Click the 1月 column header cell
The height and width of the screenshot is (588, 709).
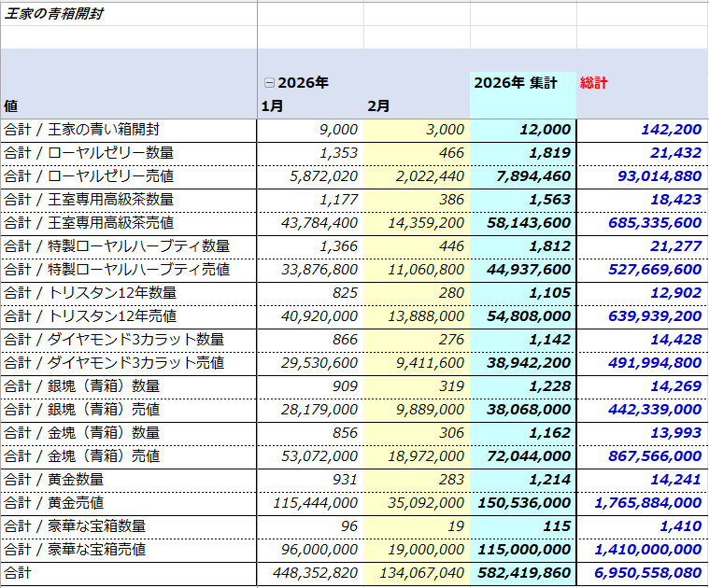271,106
